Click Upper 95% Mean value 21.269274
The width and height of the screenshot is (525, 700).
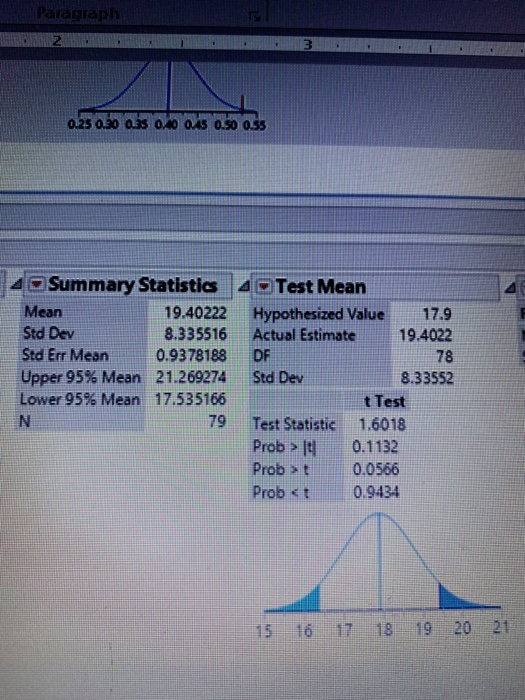[x=191, y=377]
